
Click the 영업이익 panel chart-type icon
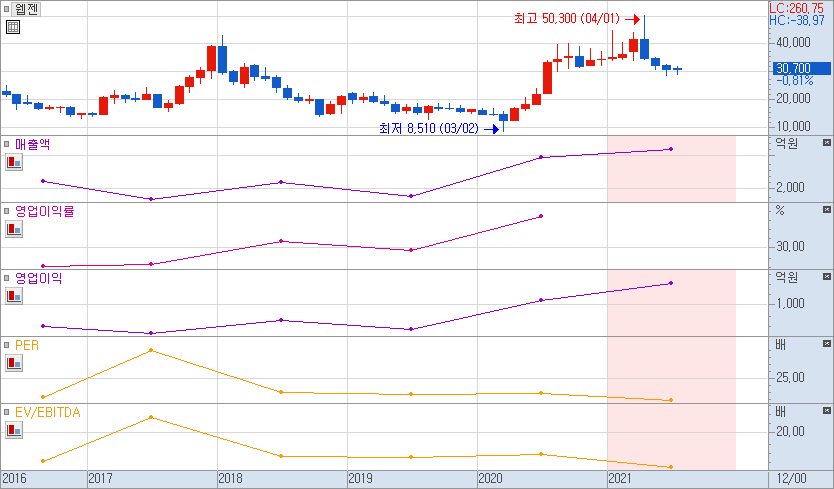pos(14,296)
